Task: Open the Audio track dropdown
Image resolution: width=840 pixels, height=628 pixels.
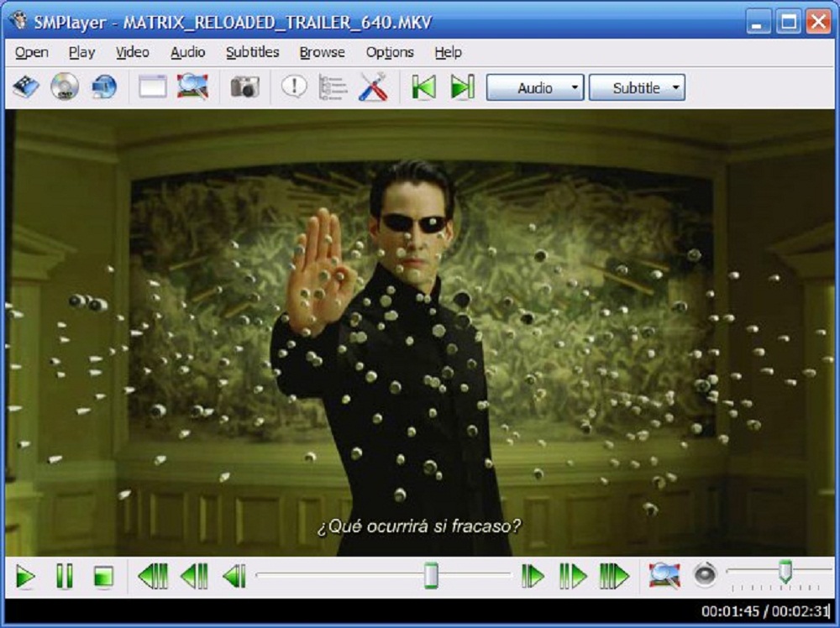Action: coord(535,87)
